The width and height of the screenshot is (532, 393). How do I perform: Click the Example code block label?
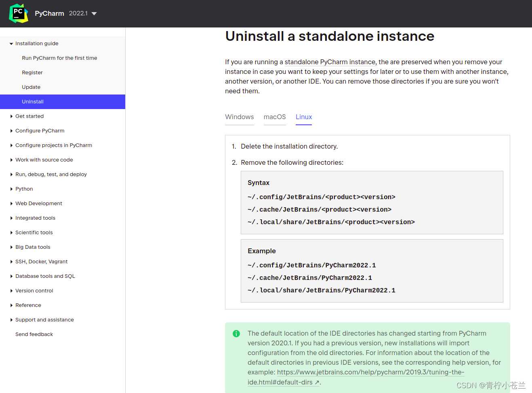click(x=262, y=251)
